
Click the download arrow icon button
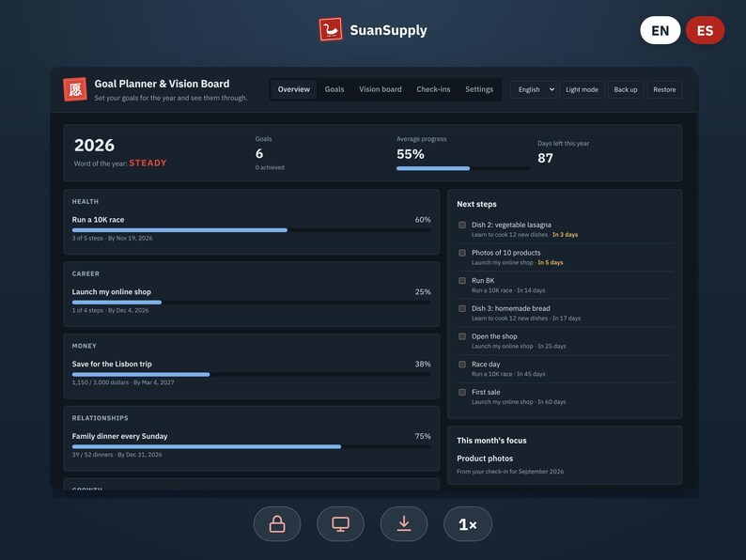tap(404, 524)
